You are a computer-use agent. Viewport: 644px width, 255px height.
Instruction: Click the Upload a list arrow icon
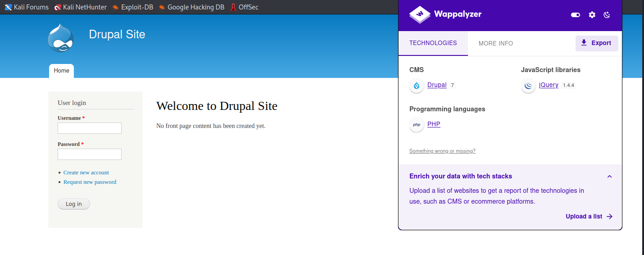609,216
